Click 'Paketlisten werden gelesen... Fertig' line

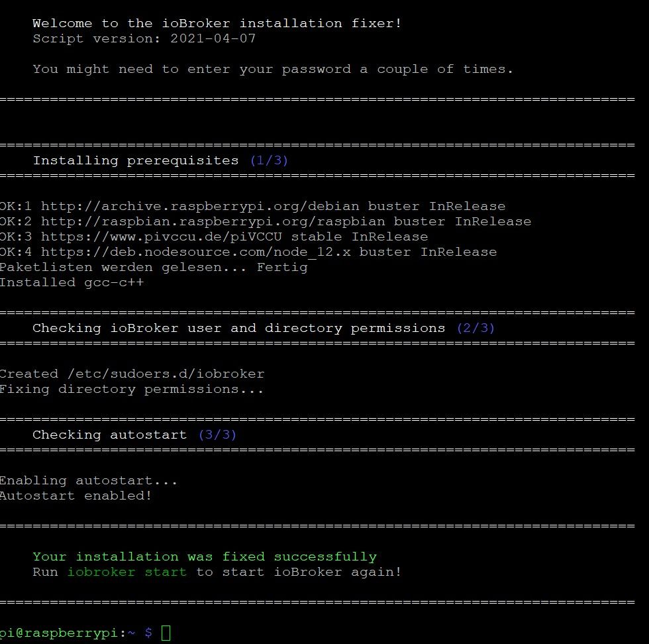(x=154, y=268)
